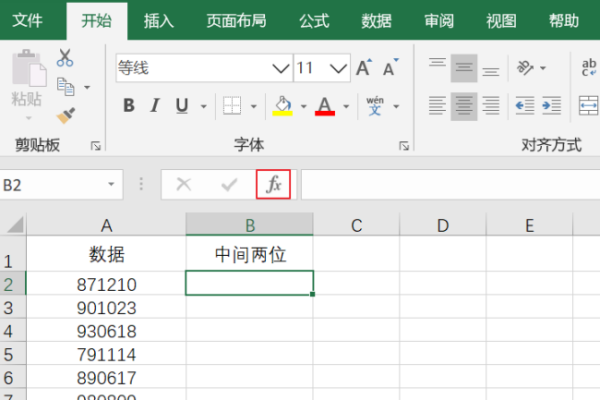This screenshot has height=400, width=600.
Task: Select column A header
Action: [106, 225]
